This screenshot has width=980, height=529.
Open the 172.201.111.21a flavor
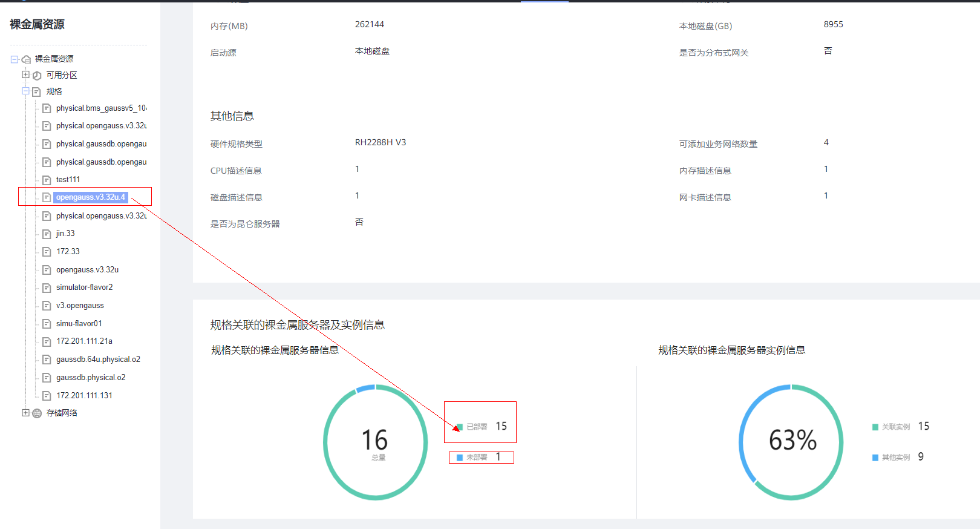click(x=85, y=341)
